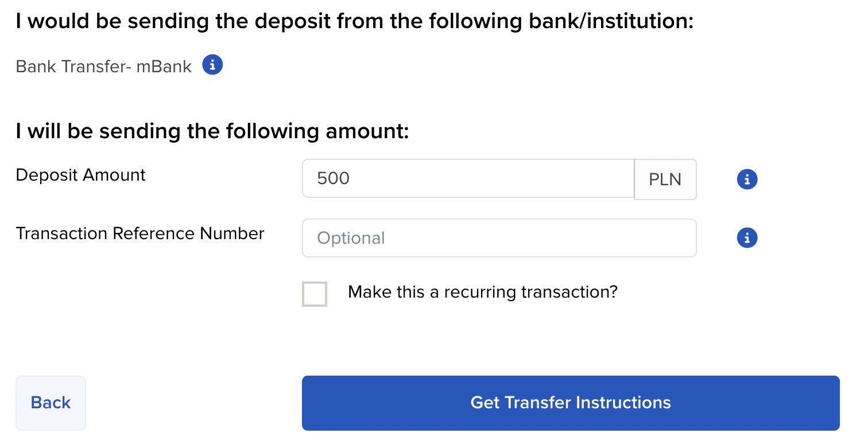Click the 500 value in the amount box
Image resolution: width=868 pixels, height=445 pixels.
pyautogui.click(x=334, y=179)
